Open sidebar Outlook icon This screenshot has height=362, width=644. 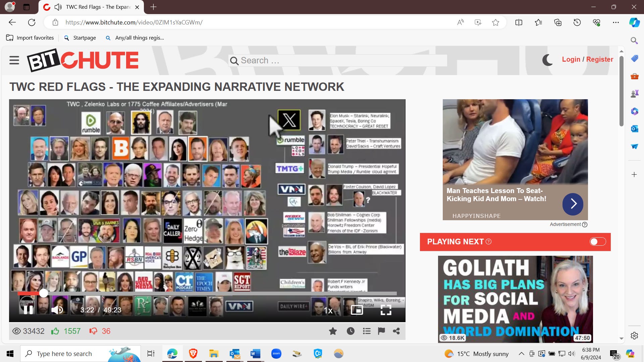click(x=634, y=129)
